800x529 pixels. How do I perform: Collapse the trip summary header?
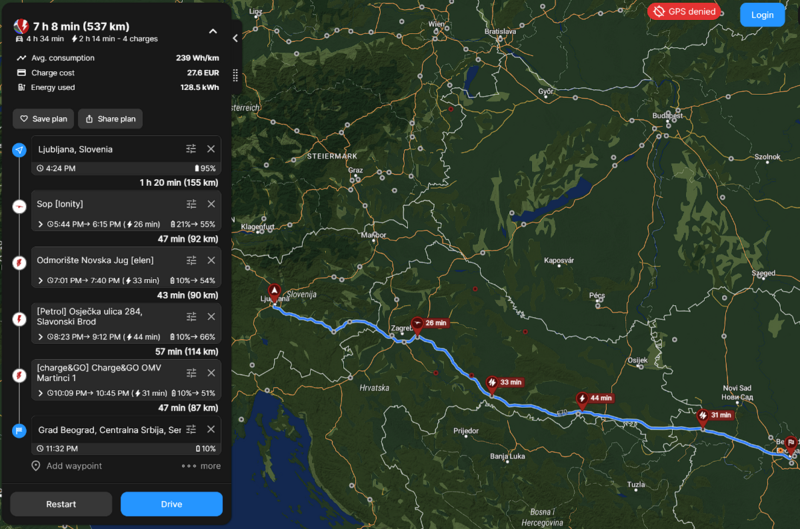click(x=212, y=31)
